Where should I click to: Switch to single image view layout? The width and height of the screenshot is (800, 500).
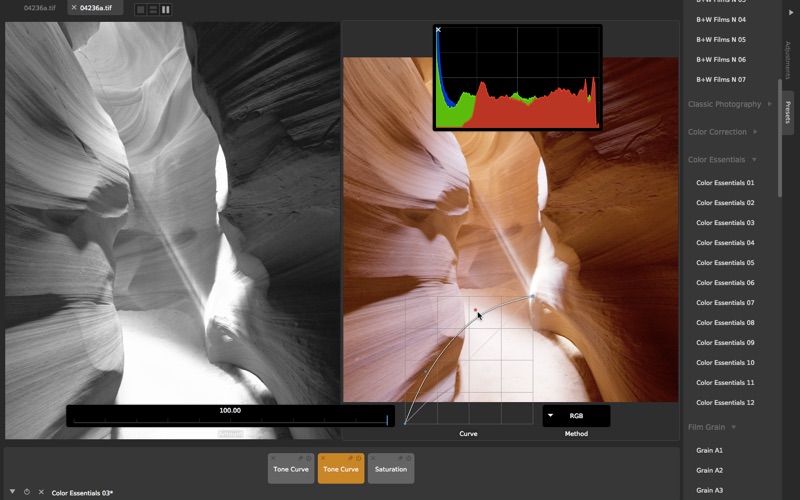141,9
